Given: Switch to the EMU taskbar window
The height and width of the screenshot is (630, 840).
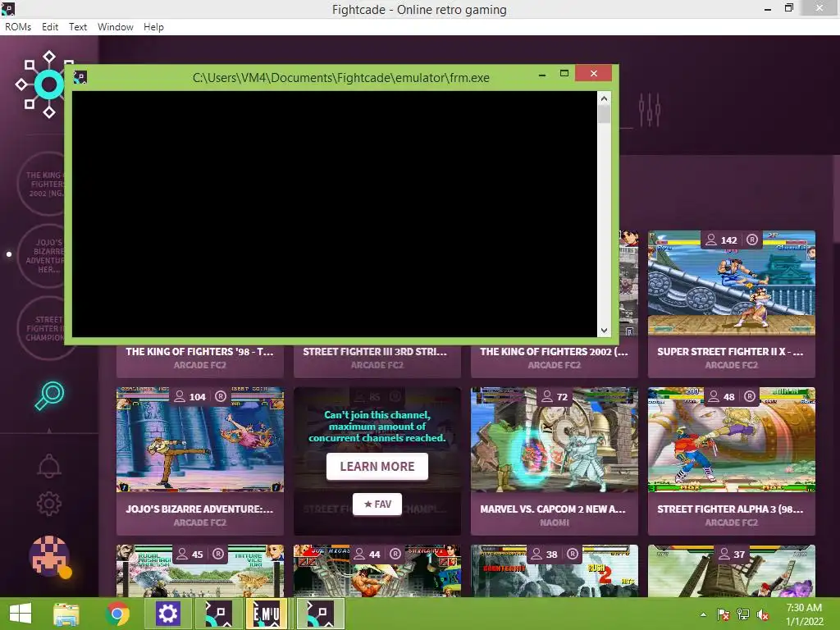Looking at the screenshot, I should point(267,614).
